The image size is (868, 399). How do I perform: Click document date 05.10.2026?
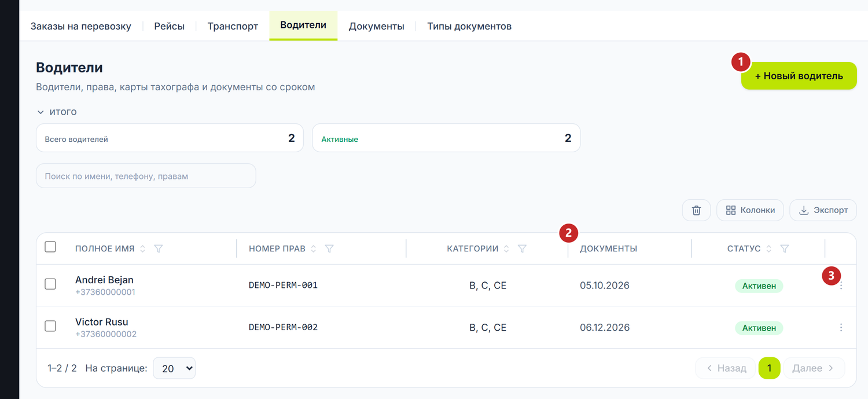coord(605,285)
